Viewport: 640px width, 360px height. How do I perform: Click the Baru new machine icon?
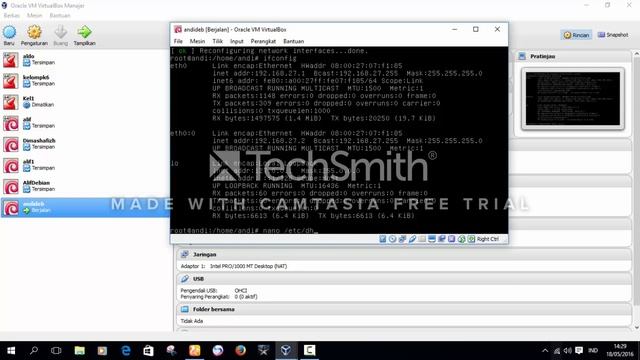[x=9, y=32]
